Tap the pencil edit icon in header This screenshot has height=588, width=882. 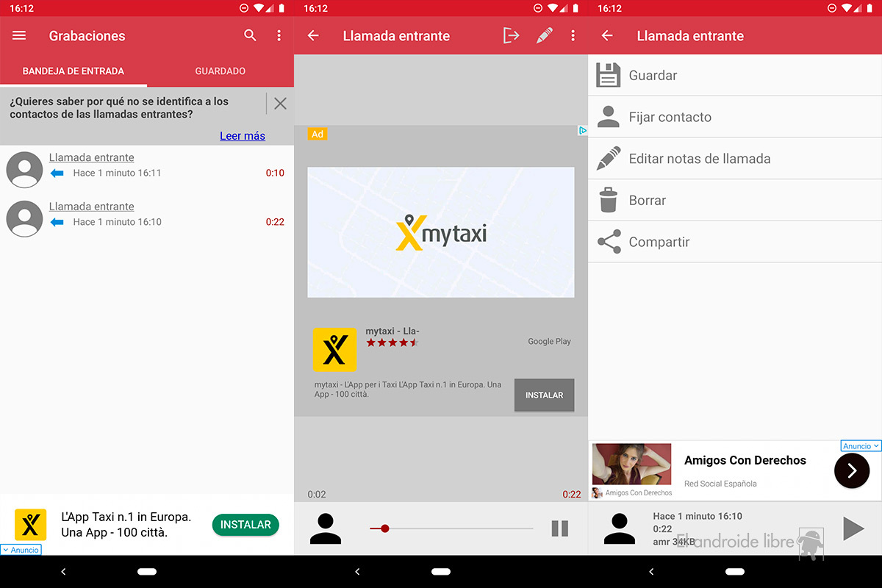[544, 36]
